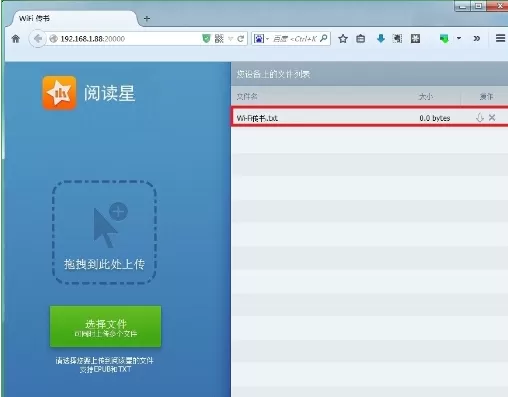Reload the page with the refresh icon
The width and height of the screenshot is (508, 397).
[240, 39]
